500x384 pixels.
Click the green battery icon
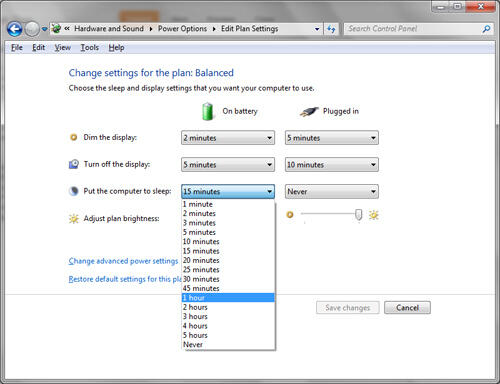[208, 111]
